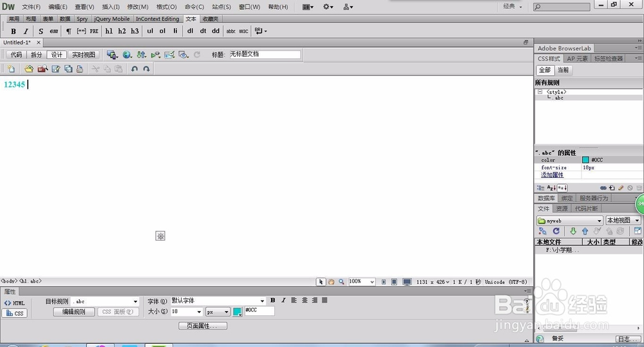This screenshot has height=347, width=644.
Task: Insert list item with li icon
Action: [x=175, y=31]
